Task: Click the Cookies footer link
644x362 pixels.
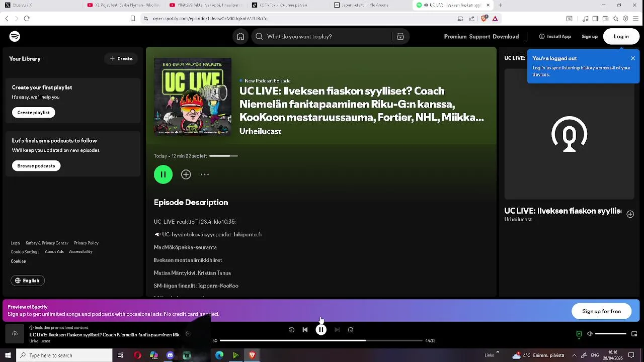Action: pos(18,261)
